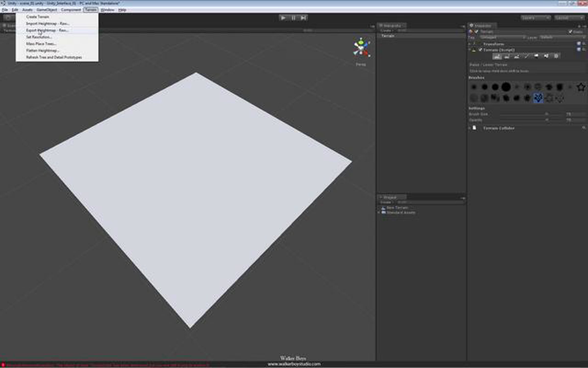Expand the Terrain Collider component
This screenshot has width=588, height=368.
(470, 128)
